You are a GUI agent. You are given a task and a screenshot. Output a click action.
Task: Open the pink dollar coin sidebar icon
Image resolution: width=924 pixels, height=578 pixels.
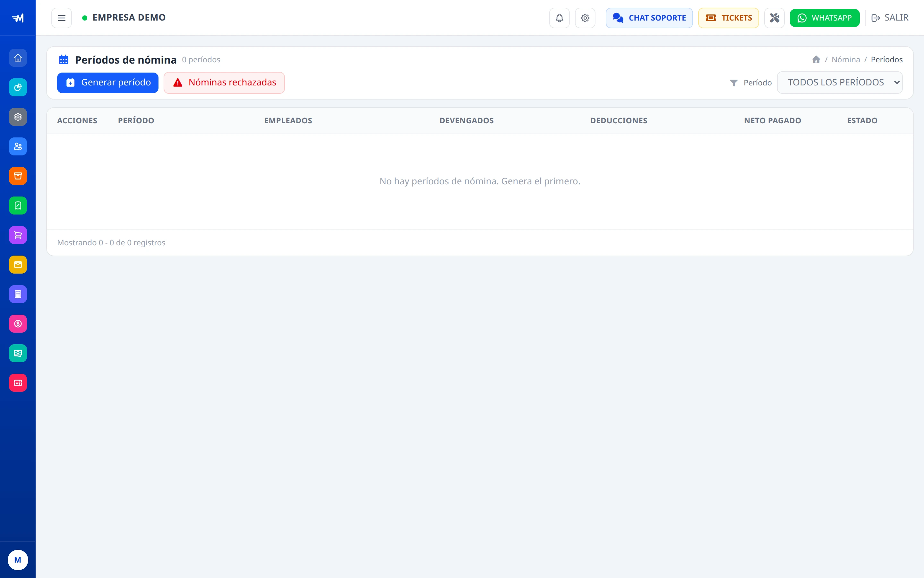pos(18,324)
